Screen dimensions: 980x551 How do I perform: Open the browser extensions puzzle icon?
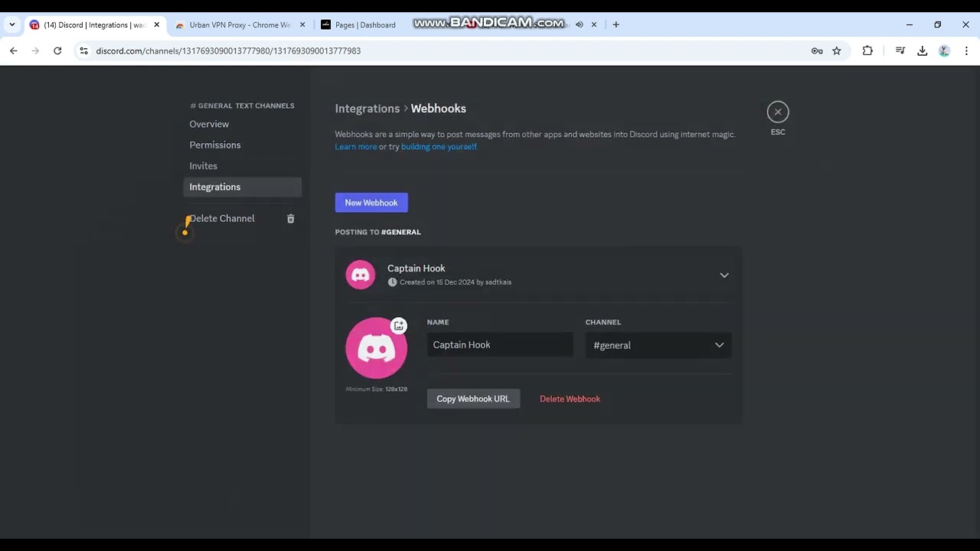pyautogui.click(x=867, y=51)
